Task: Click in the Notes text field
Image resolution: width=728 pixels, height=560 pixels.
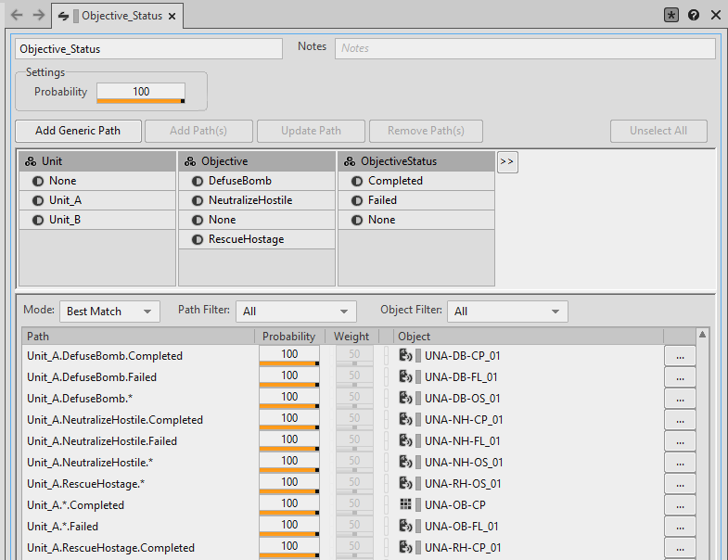Action: tap(525, 48)
